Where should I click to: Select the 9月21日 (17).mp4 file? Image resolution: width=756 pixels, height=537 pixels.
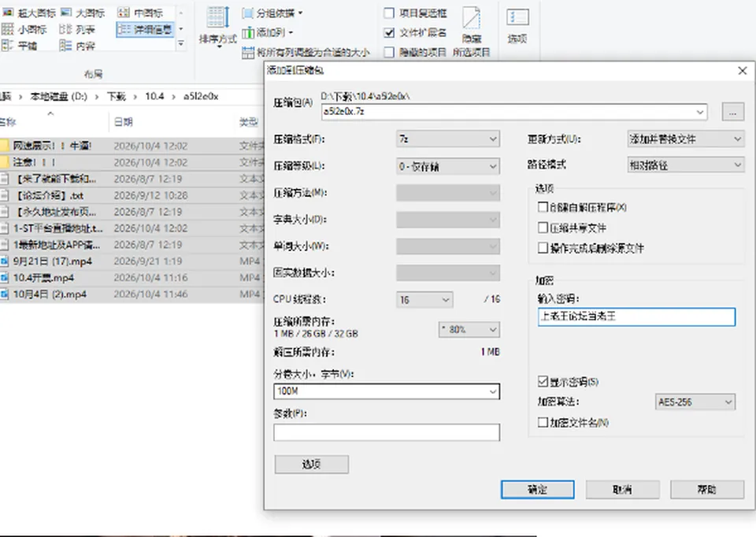point(52,261)
